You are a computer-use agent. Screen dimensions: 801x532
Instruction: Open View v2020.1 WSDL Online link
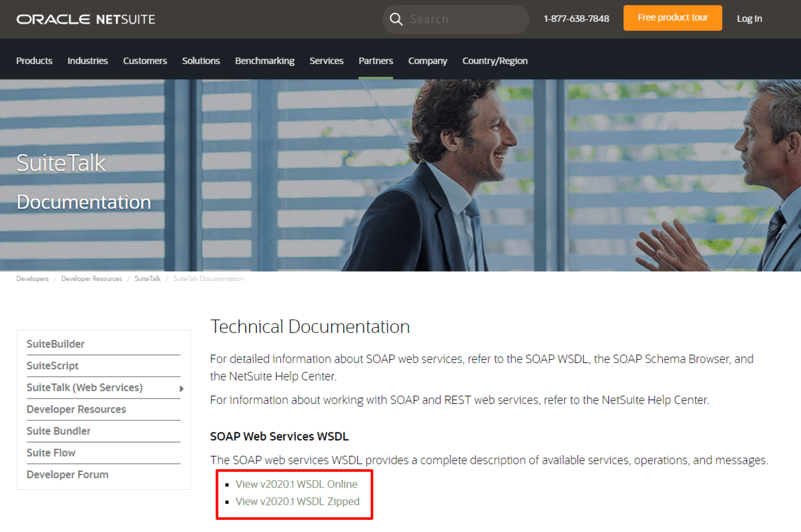296,484
